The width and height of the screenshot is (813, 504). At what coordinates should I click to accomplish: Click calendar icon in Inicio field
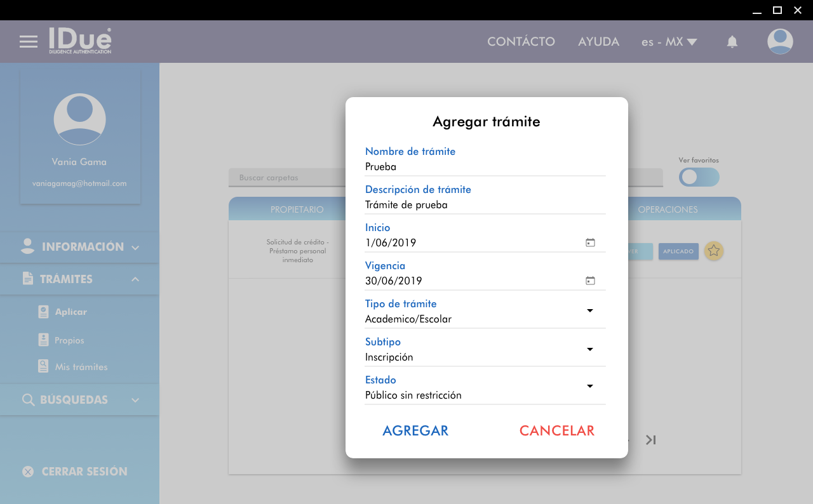point(590,242)
